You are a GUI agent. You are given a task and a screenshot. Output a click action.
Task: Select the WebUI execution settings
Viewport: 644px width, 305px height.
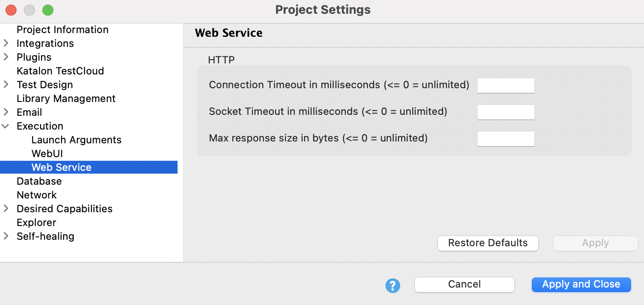(x=47, y=153)
